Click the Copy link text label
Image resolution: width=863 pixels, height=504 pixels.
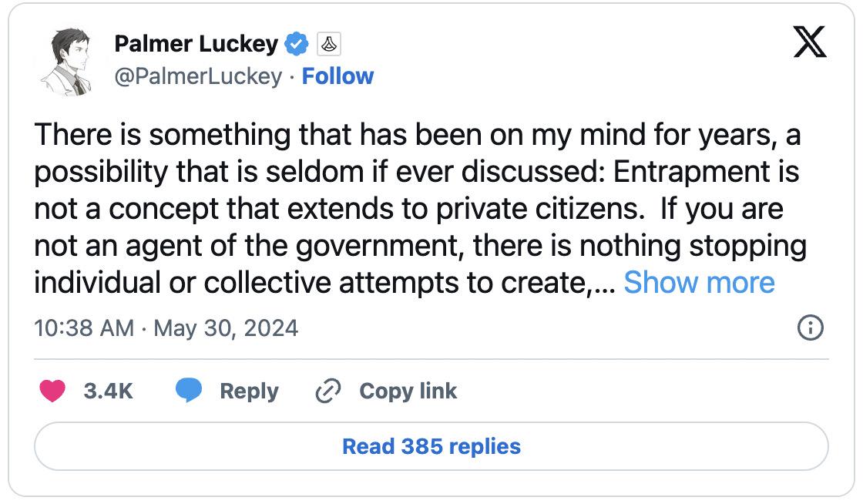[408, 391]
